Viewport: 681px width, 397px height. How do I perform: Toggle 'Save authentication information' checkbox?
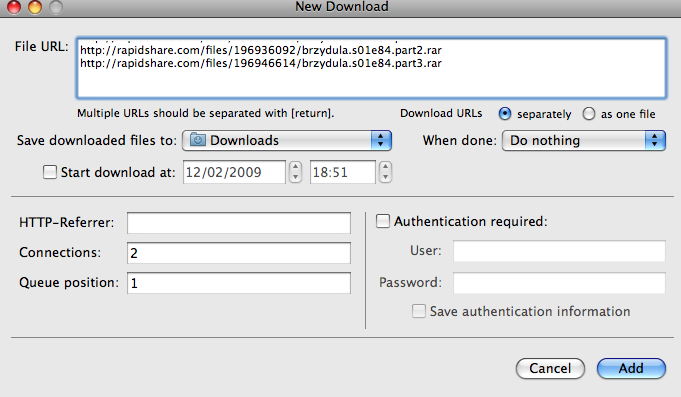[x=419, y=311]
